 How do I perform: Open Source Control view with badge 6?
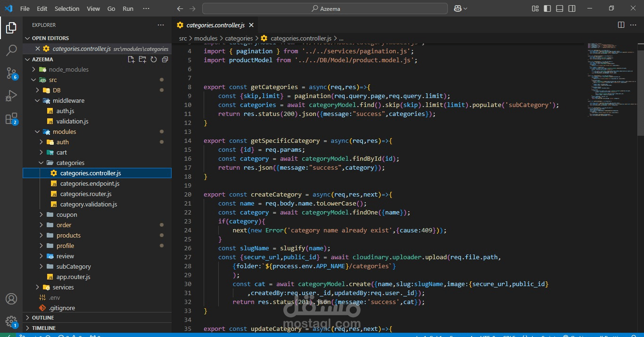click(x=11, y=73)
